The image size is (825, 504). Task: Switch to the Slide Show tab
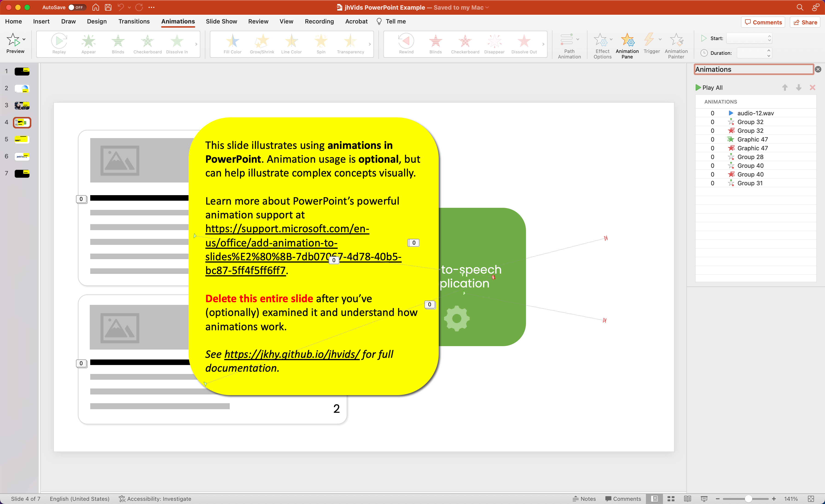click(221, 21)
